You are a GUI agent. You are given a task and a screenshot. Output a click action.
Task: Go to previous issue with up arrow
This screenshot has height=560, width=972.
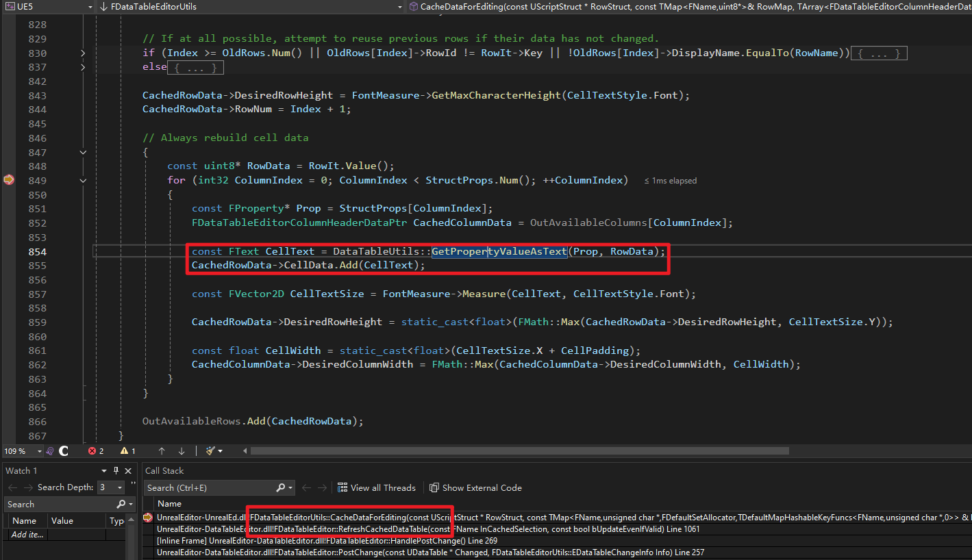pos(162,451)
